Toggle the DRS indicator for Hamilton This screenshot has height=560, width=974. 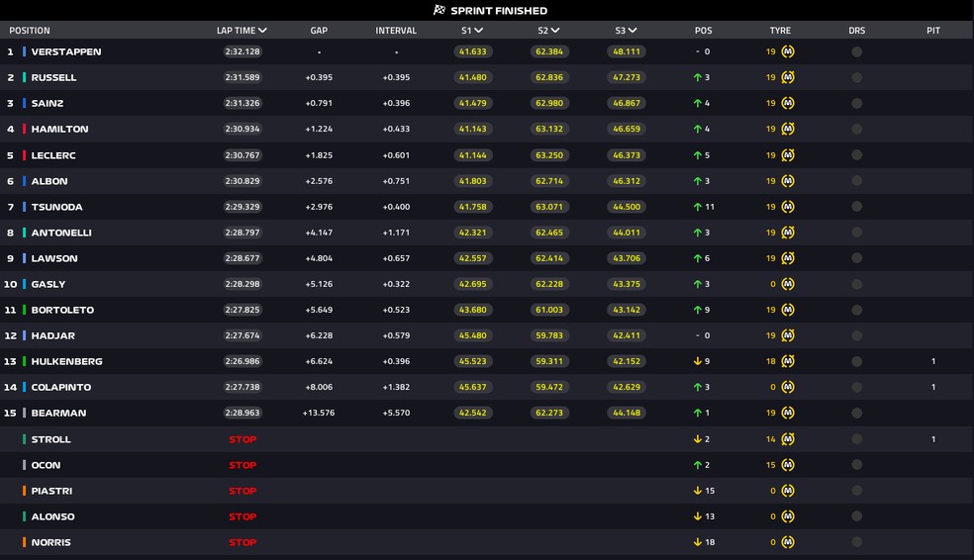856,129
